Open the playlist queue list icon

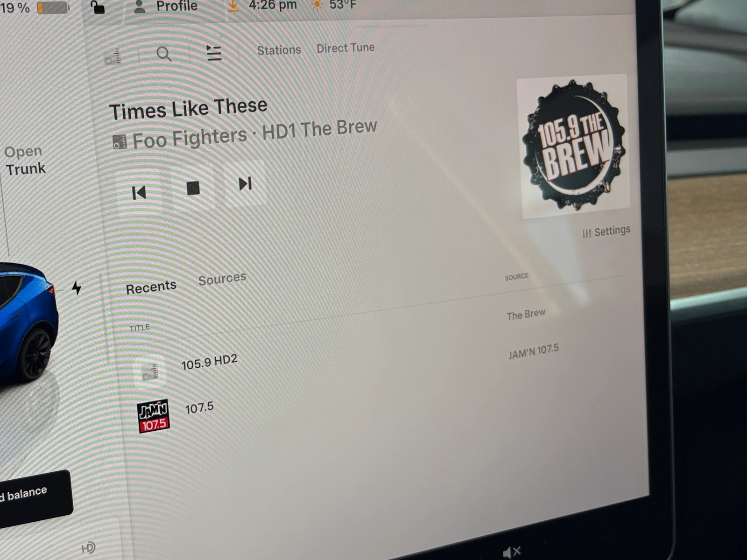click(x=214, y=53)
